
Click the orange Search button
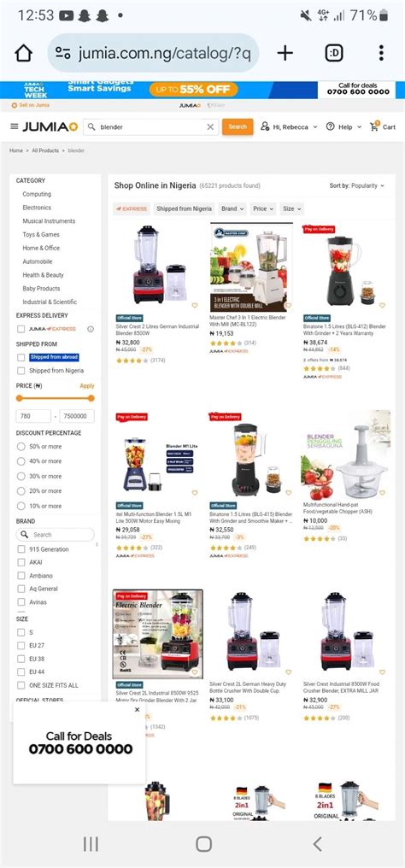pos(238,126)
